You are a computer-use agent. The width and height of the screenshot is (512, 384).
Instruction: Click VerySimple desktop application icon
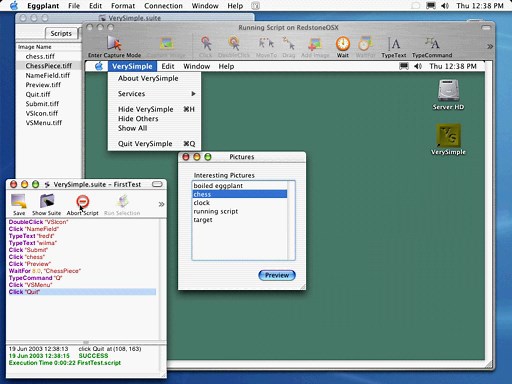point(448,140)
